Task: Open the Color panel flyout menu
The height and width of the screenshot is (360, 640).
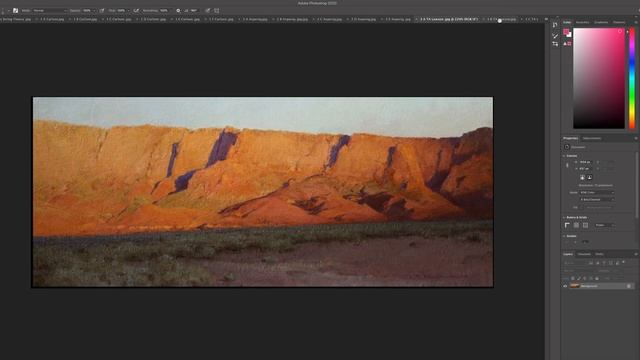Action: click(x=636, y=22)
